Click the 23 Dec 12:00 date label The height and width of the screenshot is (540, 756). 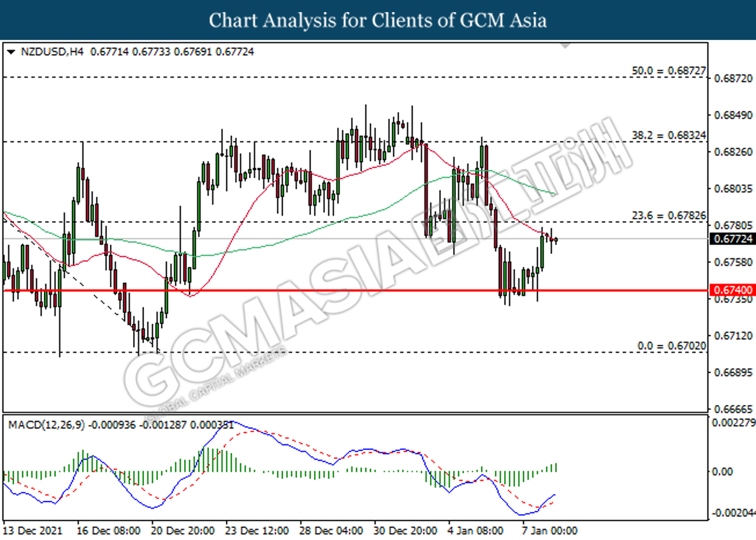tap(257, 531)
